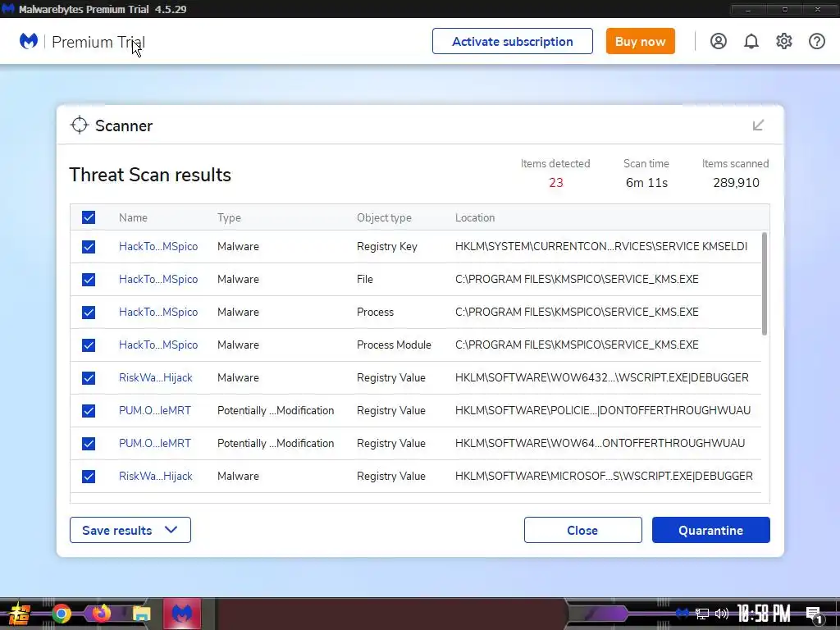
Task: Click the volume speaker tray icon
Action: 722,614
